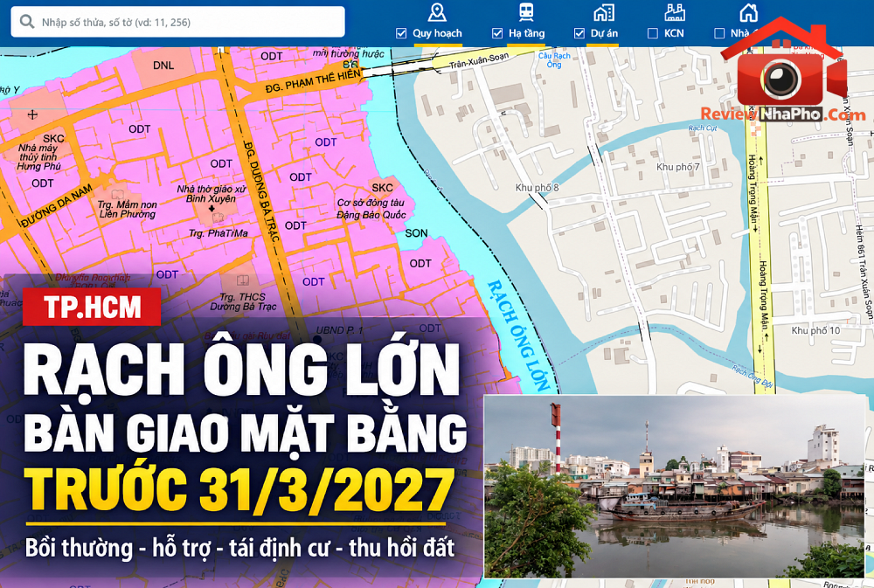Open the Hạ tầng tab label
The width and height of the screenshot is (874, 588).
[526, 33]
